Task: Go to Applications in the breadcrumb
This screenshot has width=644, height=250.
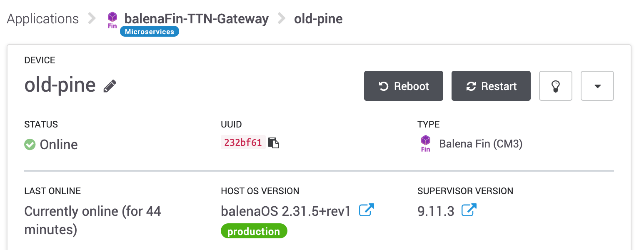Action: (x=43, y=19)
